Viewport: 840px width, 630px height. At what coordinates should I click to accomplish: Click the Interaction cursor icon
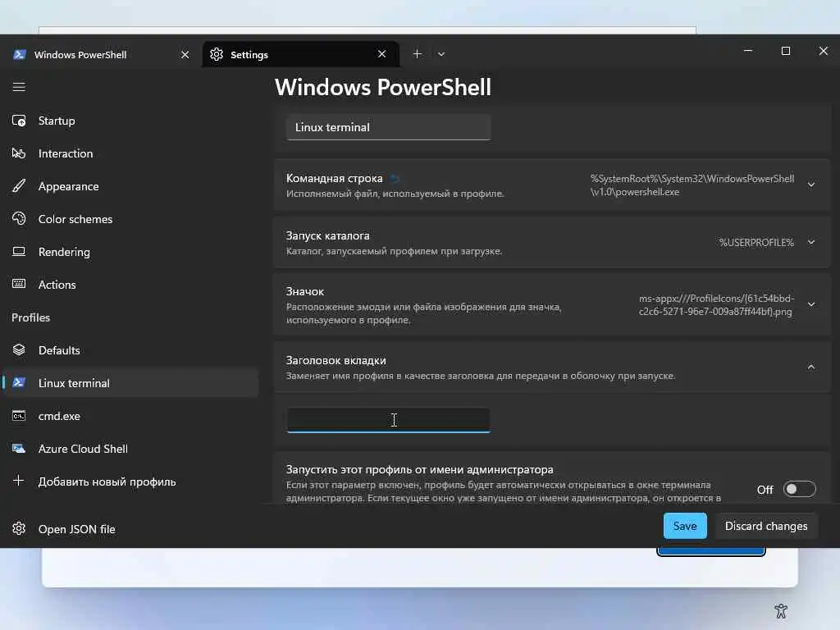(19, 153)
